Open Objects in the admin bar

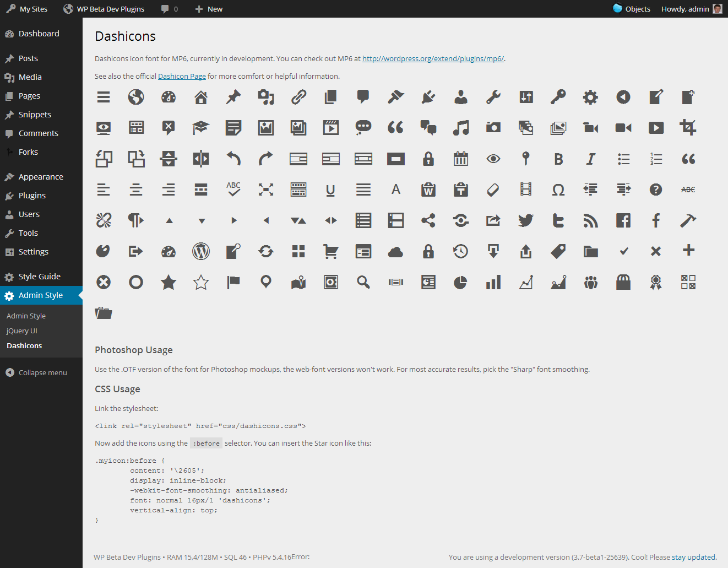coord(632,9)
